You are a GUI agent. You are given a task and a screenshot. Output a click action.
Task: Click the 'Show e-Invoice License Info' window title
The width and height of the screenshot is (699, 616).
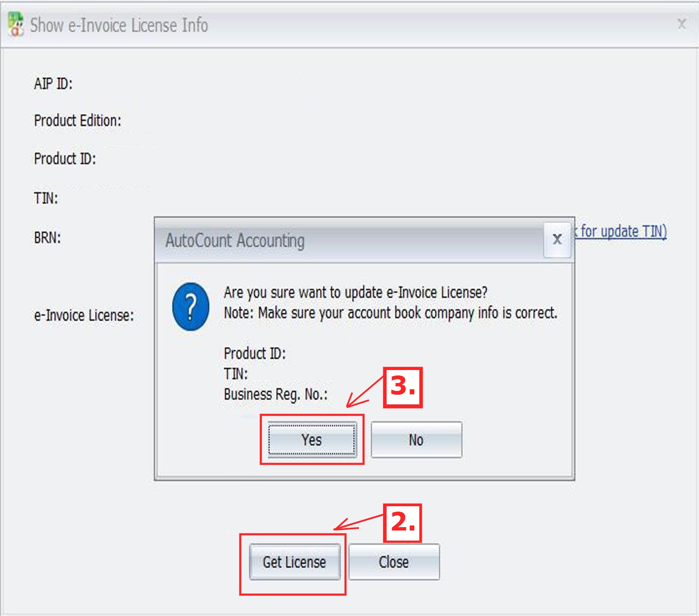(119, 25)
